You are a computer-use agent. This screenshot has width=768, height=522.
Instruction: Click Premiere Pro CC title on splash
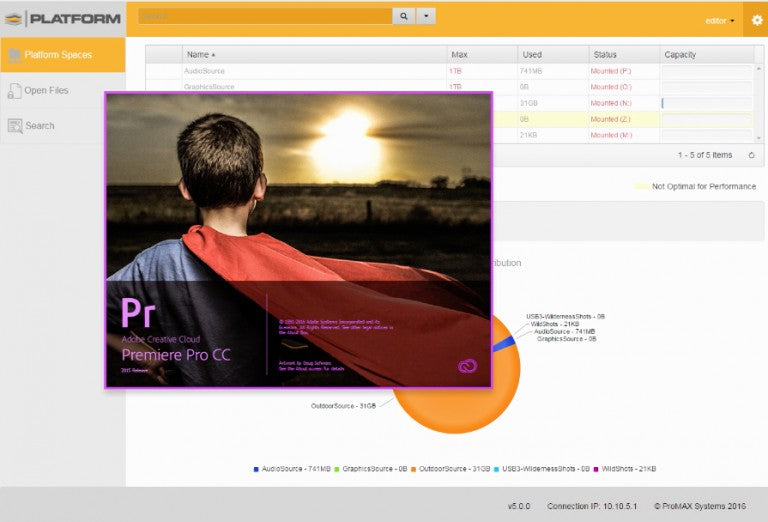176,355
